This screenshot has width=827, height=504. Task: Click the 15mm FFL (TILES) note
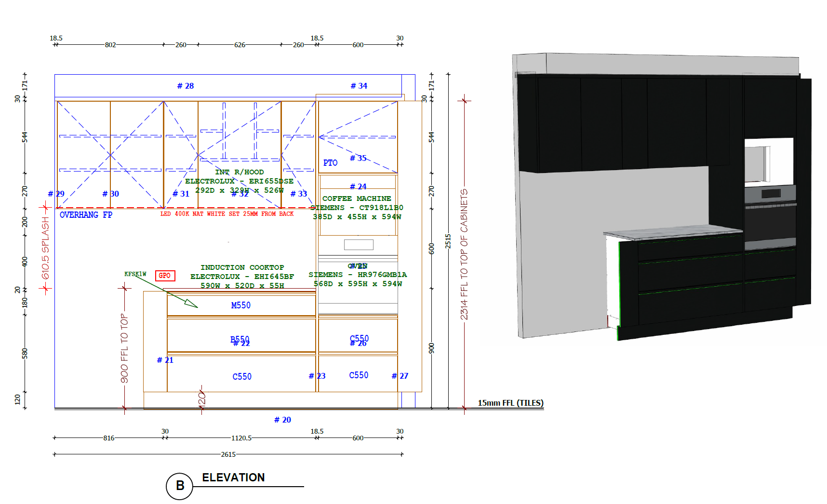(510, 401)
